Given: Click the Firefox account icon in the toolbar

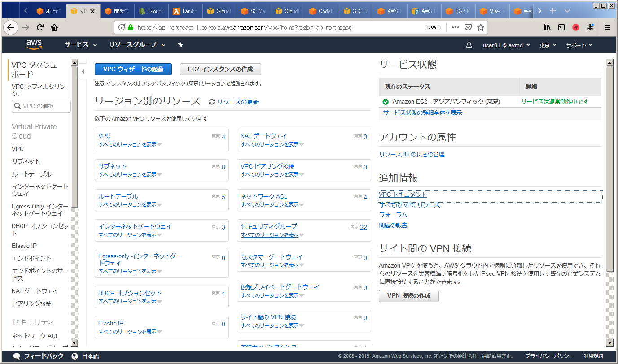Looking at the screenshot, I should tap(590, 27).
